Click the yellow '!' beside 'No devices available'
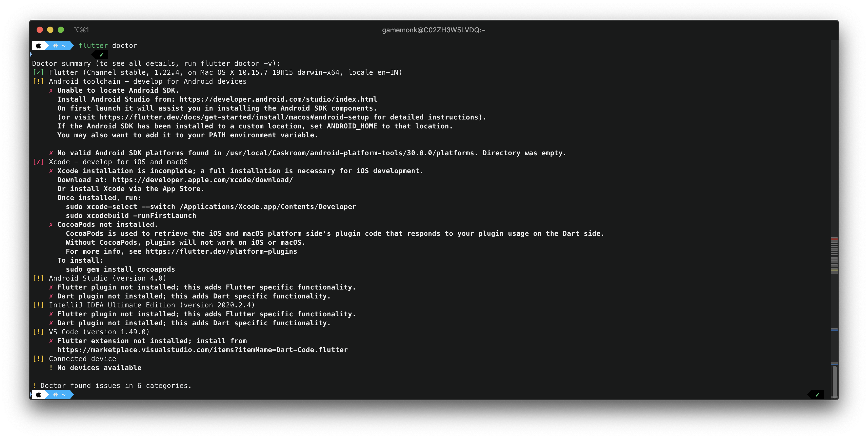This screenshot has height=439, width=868. (51, 368)
